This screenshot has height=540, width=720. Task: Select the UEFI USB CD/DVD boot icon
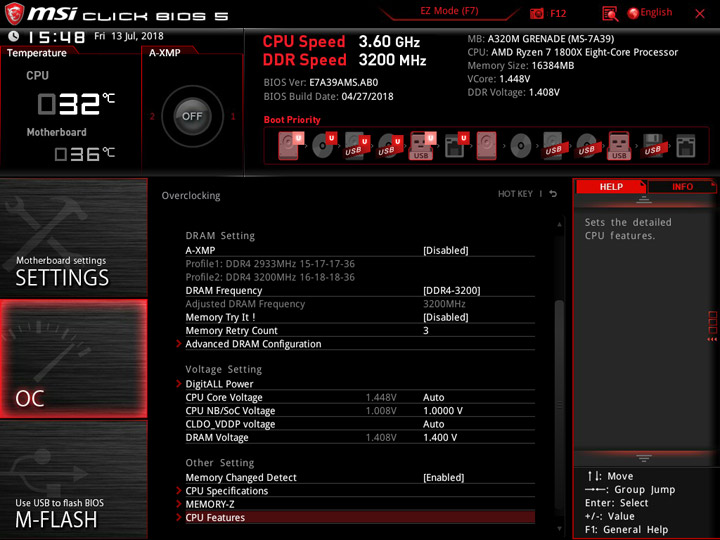pyautogui.click(x=390, y=146)
